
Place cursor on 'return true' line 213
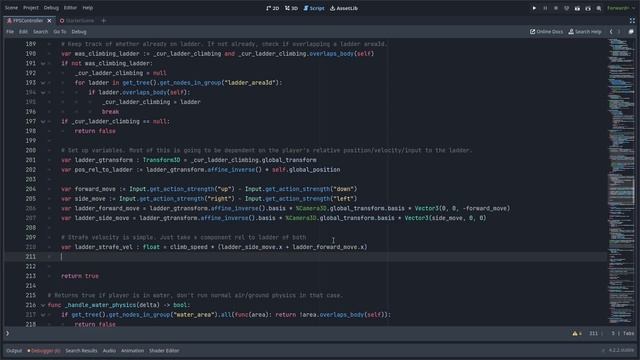(80, 276)
